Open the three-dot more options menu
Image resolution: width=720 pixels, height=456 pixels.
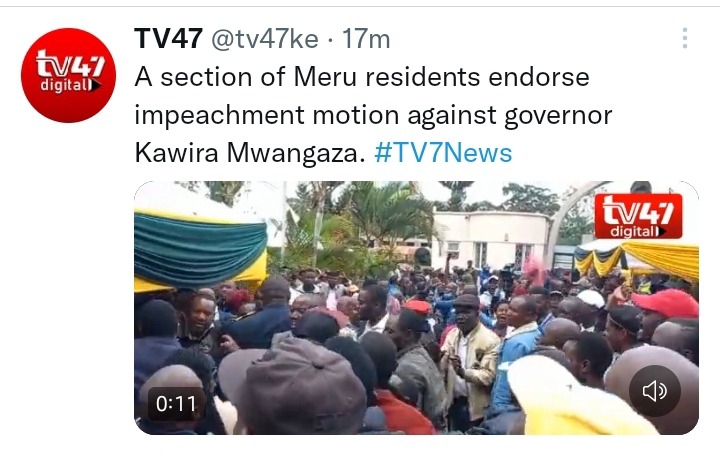[x=685, y=38]
